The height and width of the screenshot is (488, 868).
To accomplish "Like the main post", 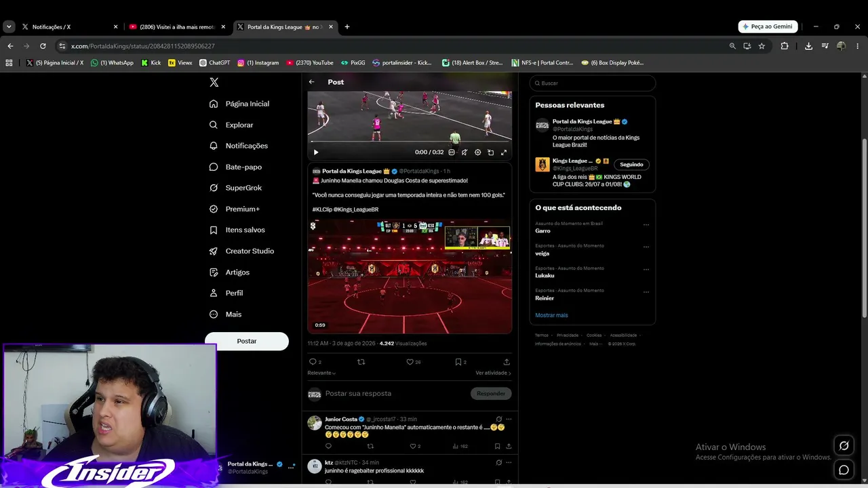I will 413,362.
